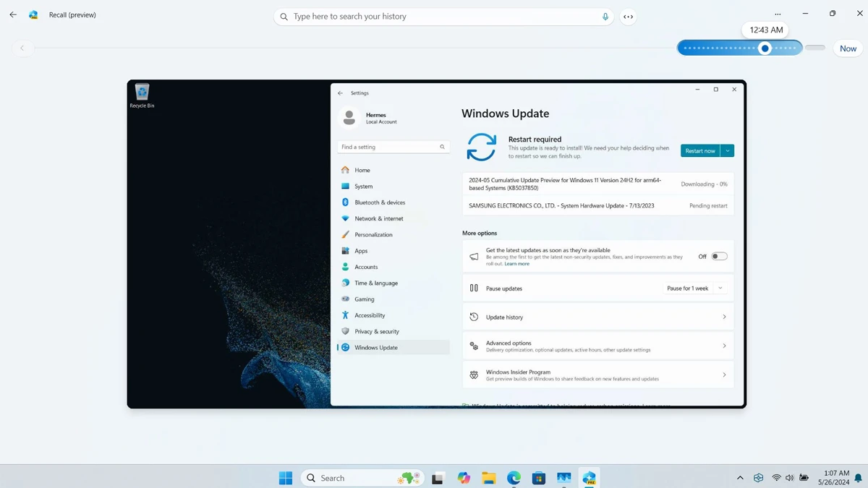Screen dimensions: 868x488
Task: Open Home in Settings sidebar
Action: point(393,170)
